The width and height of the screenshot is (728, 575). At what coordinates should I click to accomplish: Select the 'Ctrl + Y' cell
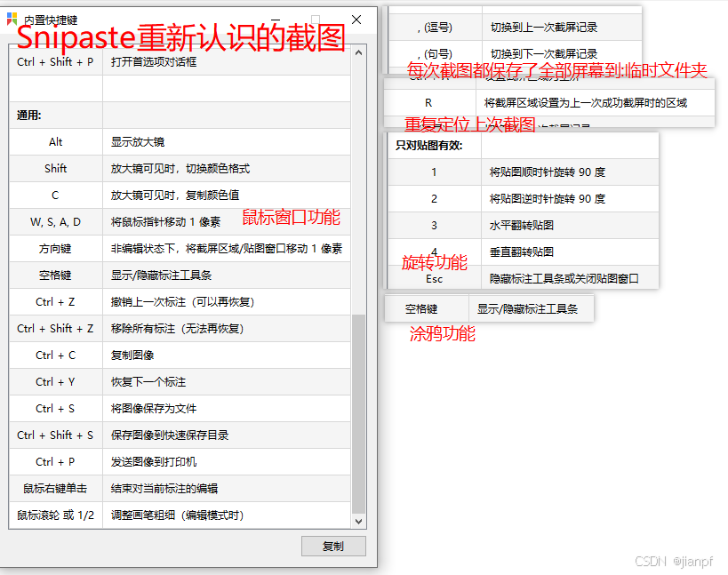pos(55,382)
